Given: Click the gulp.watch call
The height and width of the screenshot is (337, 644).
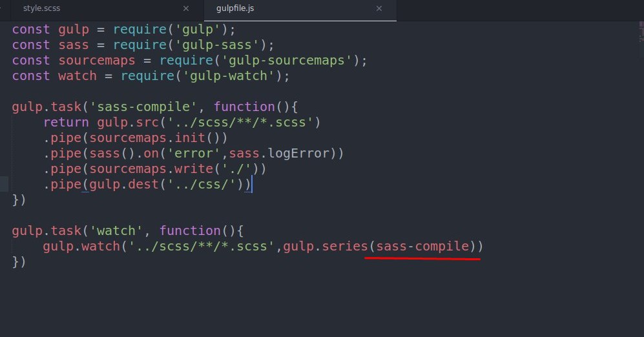Looking at the screenshot, I should click(x=81, y=246).
